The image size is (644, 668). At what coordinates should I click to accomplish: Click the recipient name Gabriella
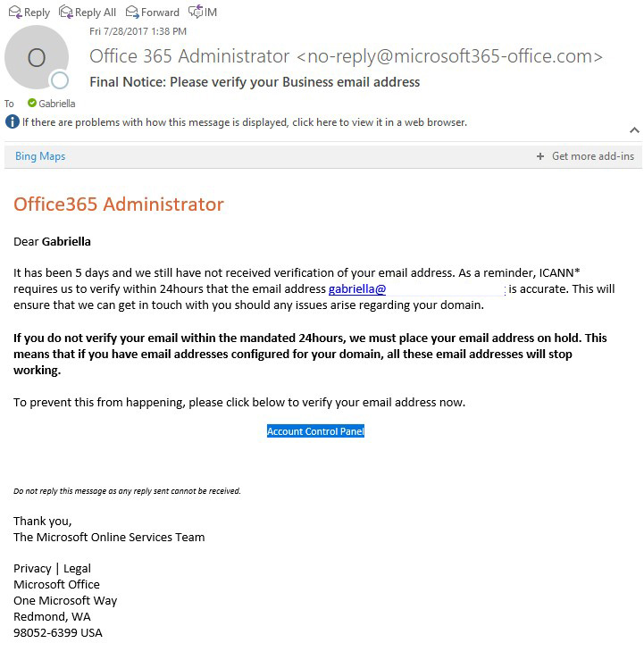point(57,104)
